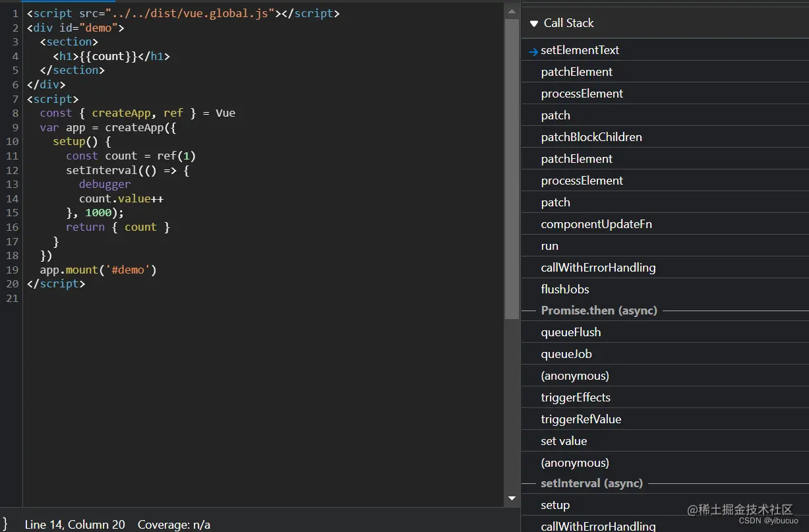
Task: Select the run call frame
Action: (x=665, y=246)
